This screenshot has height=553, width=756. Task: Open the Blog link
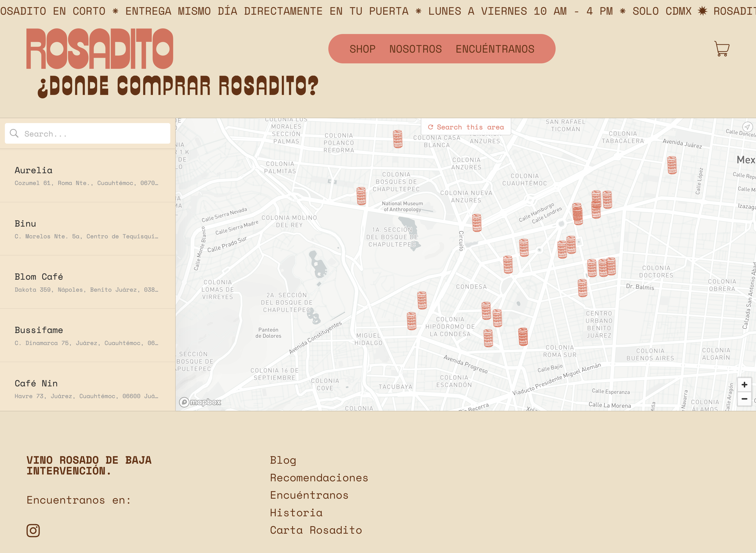coord(283,460)
